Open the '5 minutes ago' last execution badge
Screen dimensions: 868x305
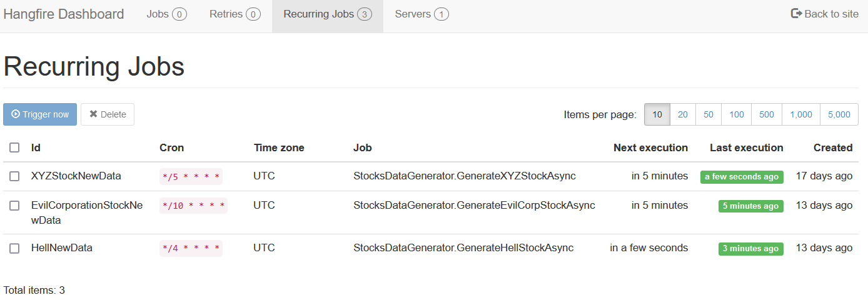pyautogui.click(x=750, y=206)
